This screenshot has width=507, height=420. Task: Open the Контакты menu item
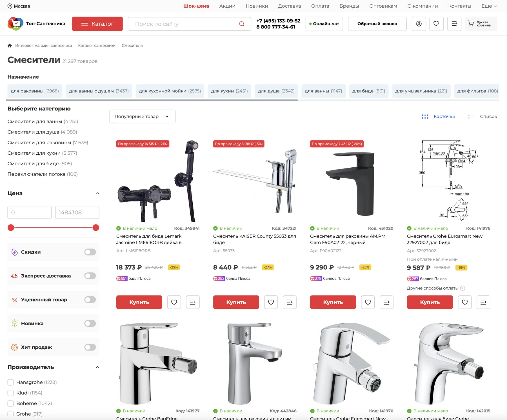click(x=460, y=6)
